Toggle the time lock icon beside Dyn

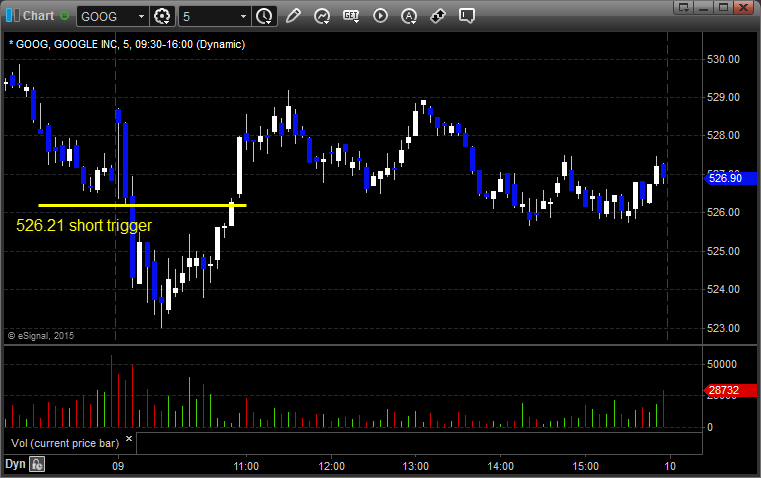click(x=37, y=464)
